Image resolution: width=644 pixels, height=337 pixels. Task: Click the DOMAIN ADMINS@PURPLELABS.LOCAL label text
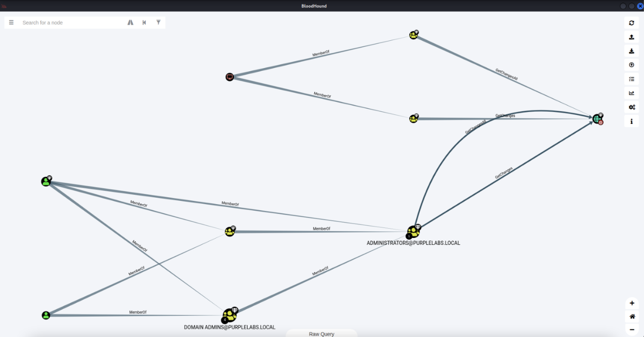(x=230, y=327)
